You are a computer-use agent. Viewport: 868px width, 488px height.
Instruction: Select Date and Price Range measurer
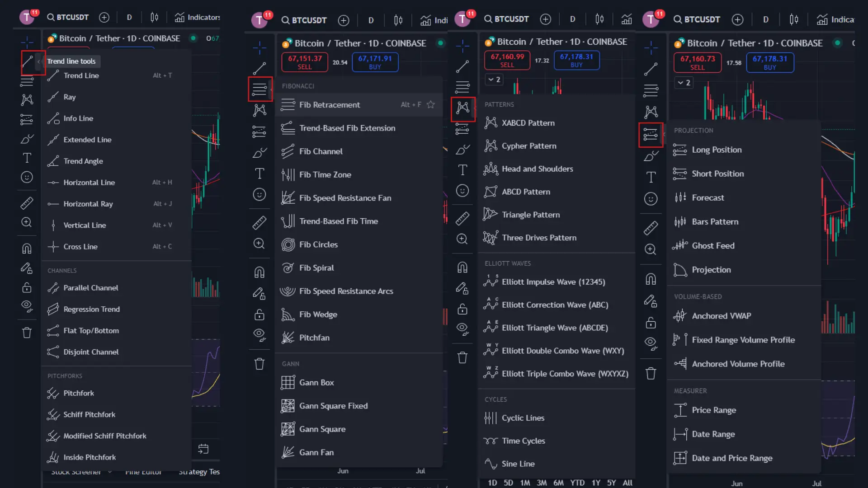point(745,458)
